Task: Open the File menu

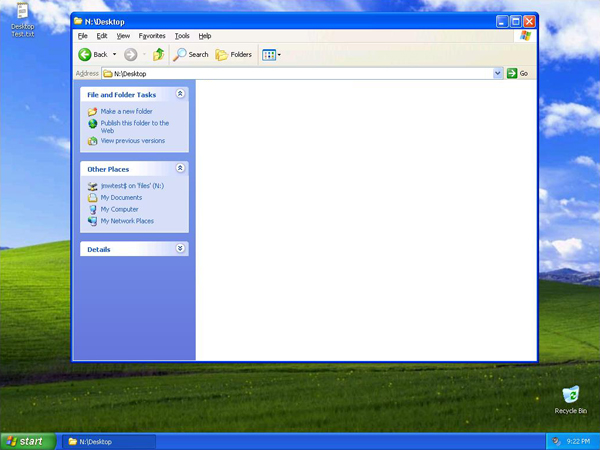Action: 83,36
